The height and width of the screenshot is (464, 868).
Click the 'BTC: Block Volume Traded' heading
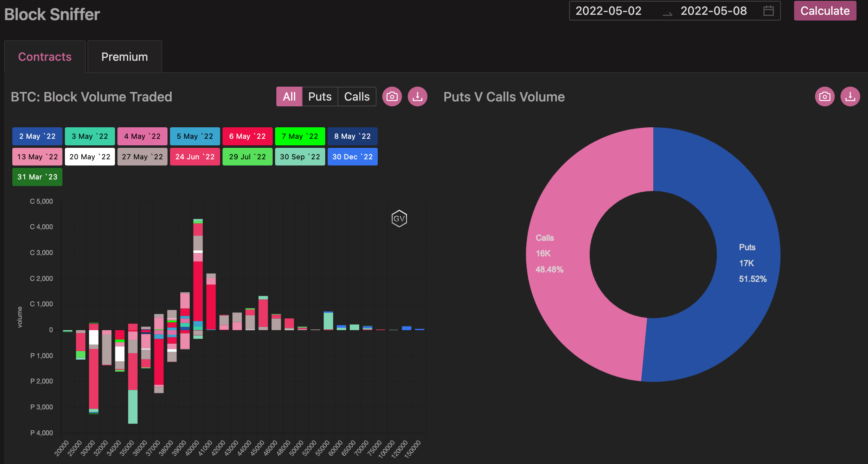[x=92, y=97]
